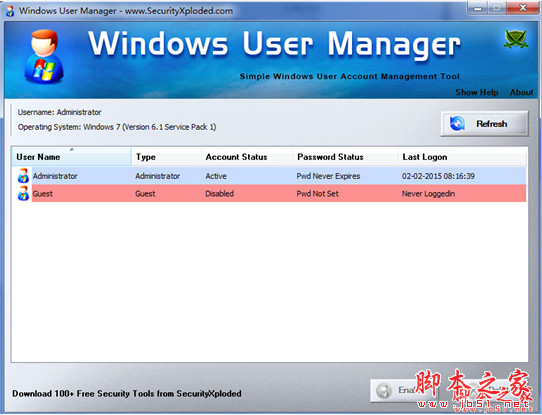Click the Refresh button
The height and width of the screenshot is (415, 542).
click(x=484, y=124)
